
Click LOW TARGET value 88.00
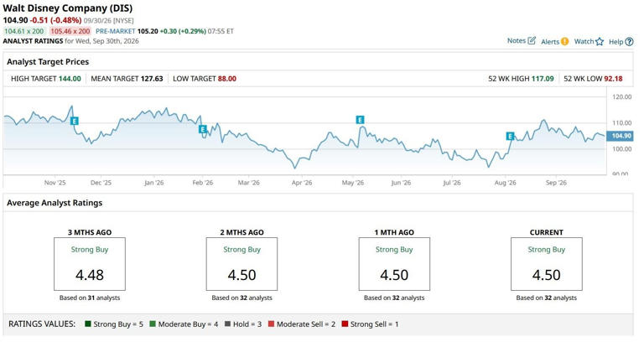[x=227, y=79]
